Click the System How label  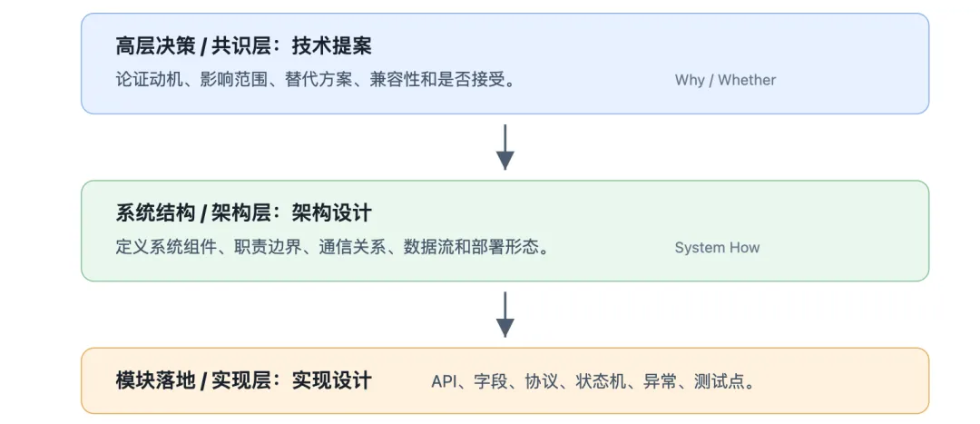click(x=717, y=248)
